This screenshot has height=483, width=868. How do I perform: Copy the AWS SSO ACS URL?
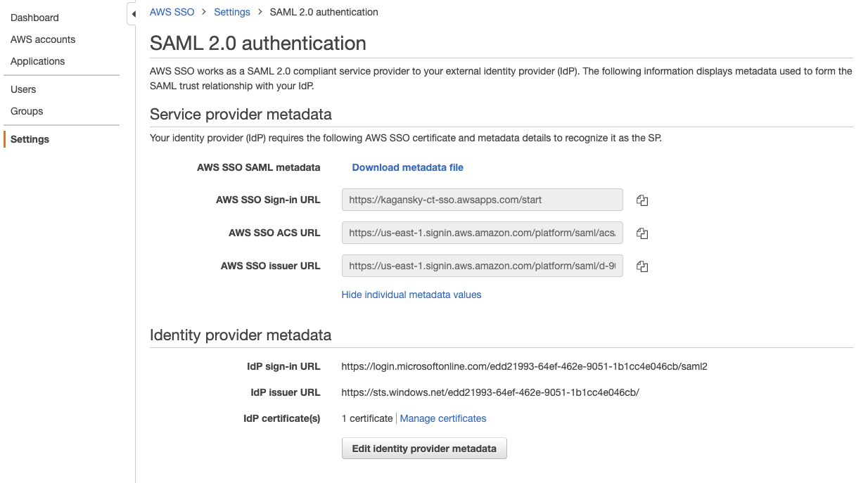642,233
